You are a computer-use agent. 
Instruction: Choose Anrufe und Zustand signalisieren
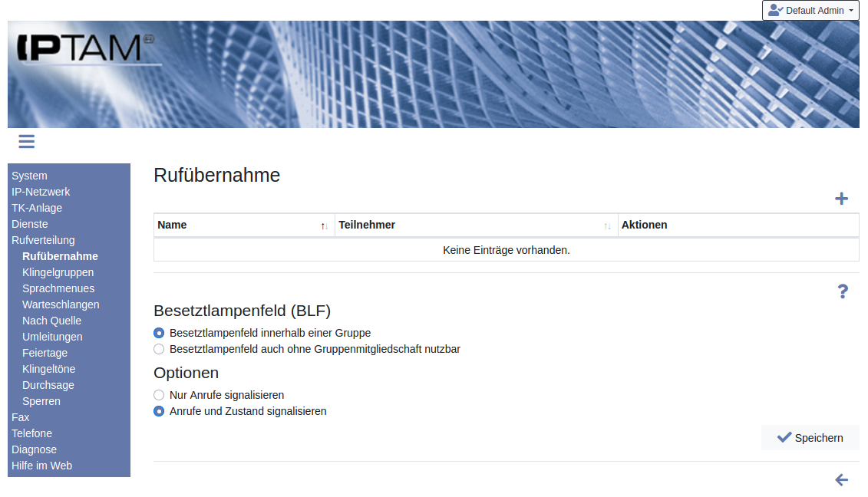159,411
